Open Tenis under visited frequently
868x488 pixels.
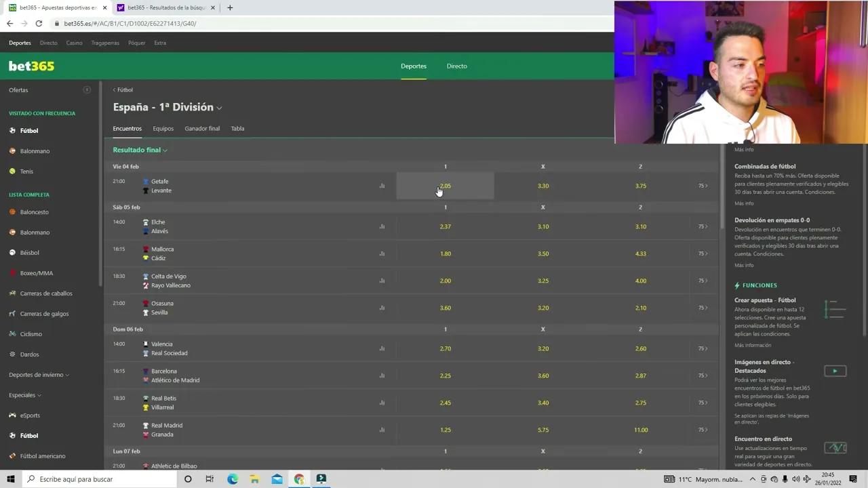coord(26,171)
